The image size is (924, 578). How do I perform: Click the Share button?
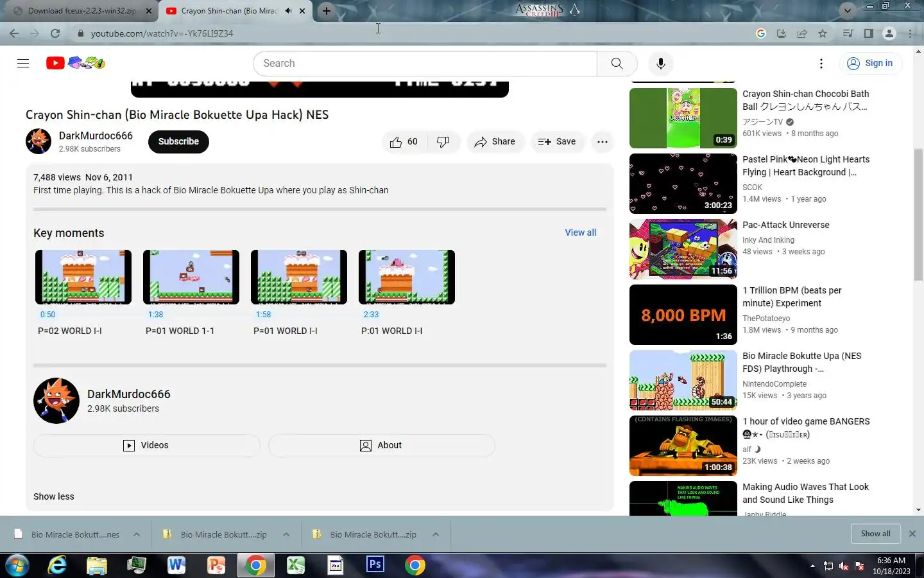tap(495, 141)
